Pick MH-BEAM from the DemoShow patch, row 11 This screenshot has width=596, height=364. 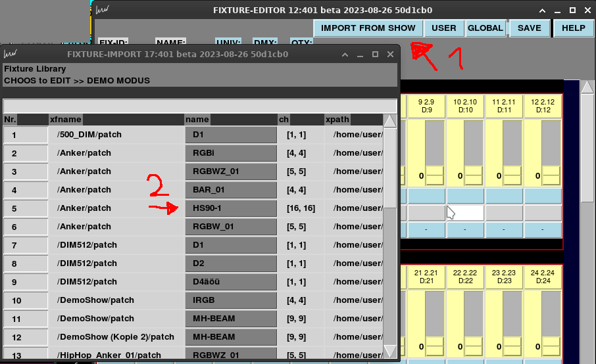coord(230,319)
